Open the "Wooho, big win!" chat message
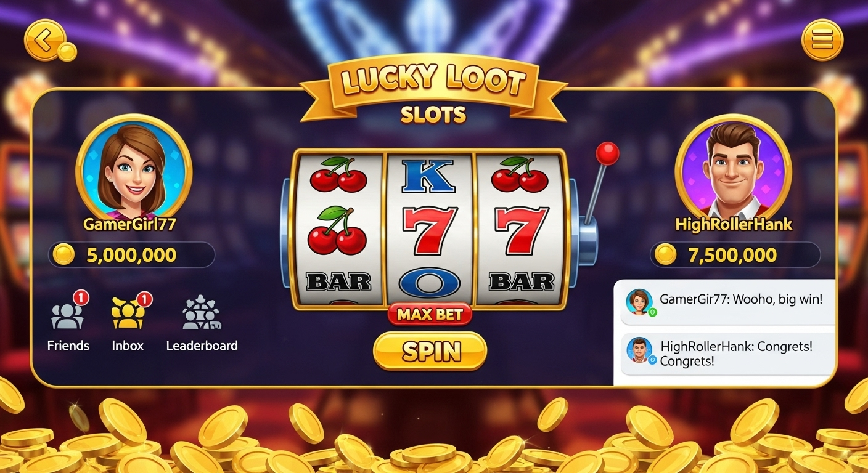The height and width of the screenshot is (473, 868). click(728, 302)
